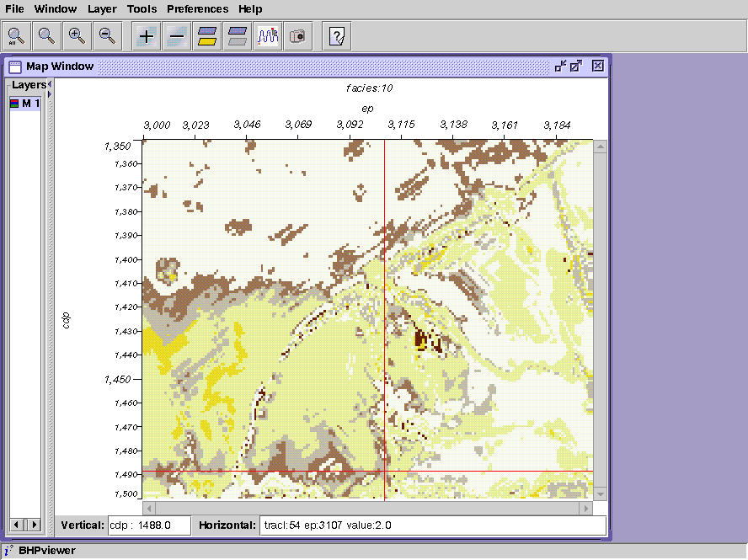Click the Zoom Out magnifier icon
The image size is (748, 560).
click(107, 36)
